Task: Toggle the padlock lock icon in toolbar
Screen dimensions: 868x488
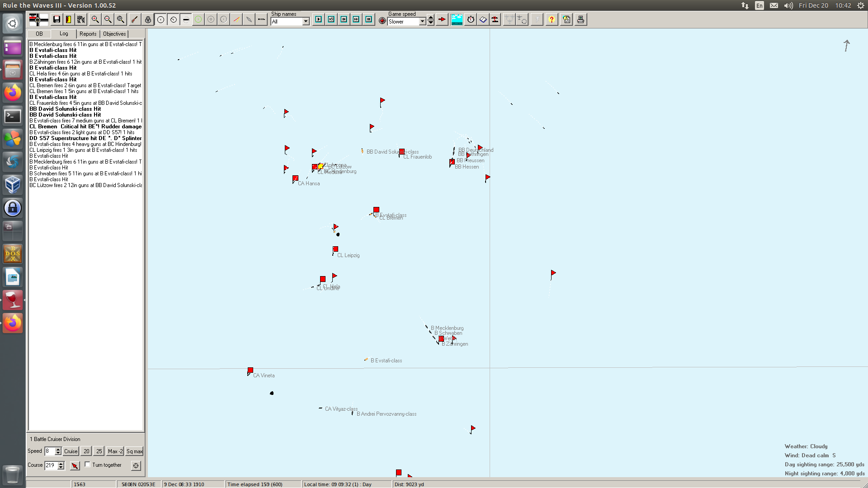Action: point(148,19)
